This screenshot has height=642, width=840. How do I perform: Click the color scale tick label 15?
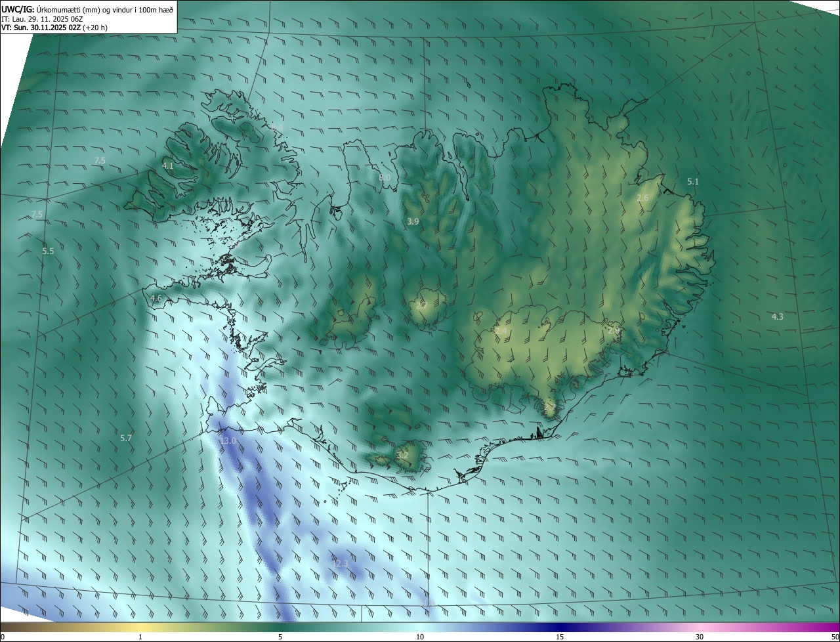pos(560,637)
